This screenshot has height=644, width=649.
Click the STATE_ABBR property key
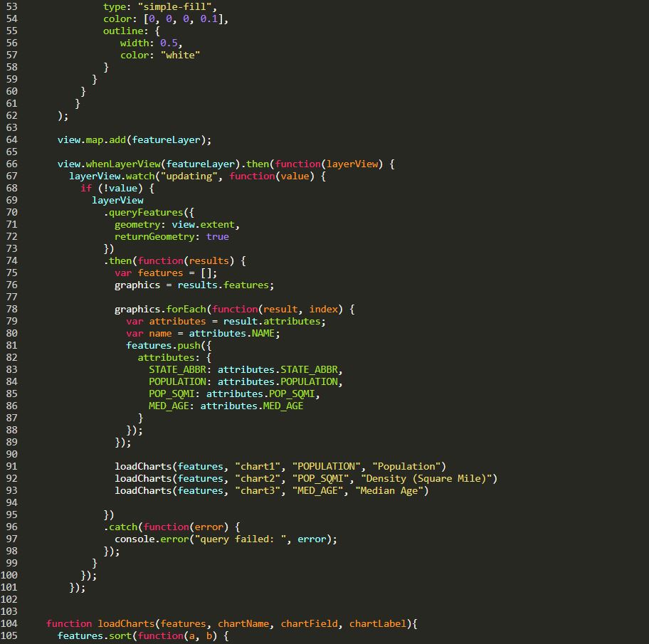(x=180, y=370)
